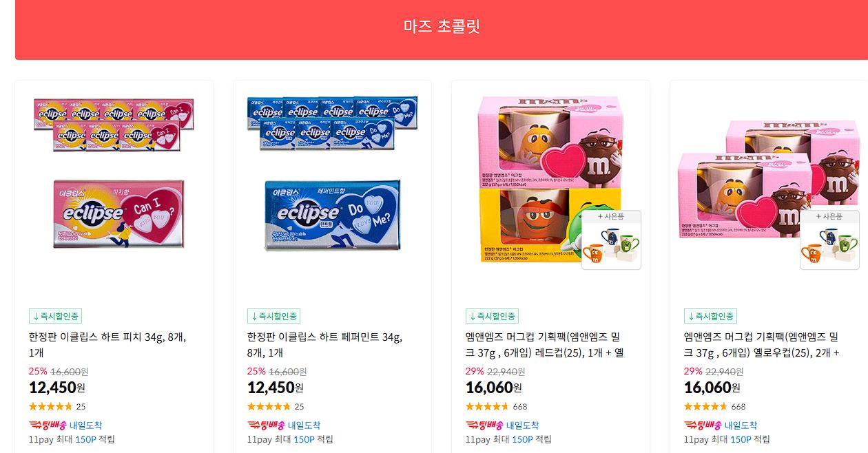Open the Eclipse Heart Peach product image
This screenshot has height=453, width=868.
coord(114,179)
